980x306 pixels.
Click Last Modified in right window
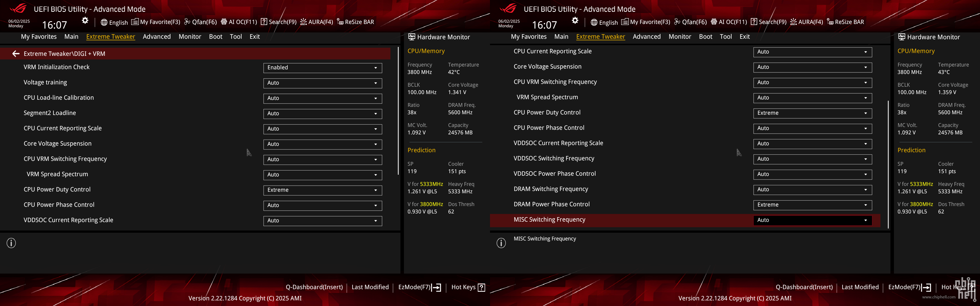click(x=860, y=287)
